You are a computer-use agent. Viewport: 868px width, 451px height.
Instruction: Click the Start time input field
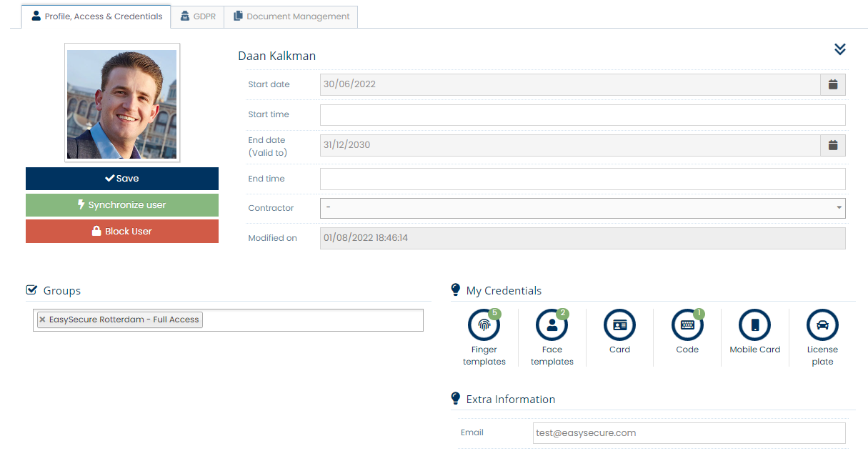(x=583, y=115)
